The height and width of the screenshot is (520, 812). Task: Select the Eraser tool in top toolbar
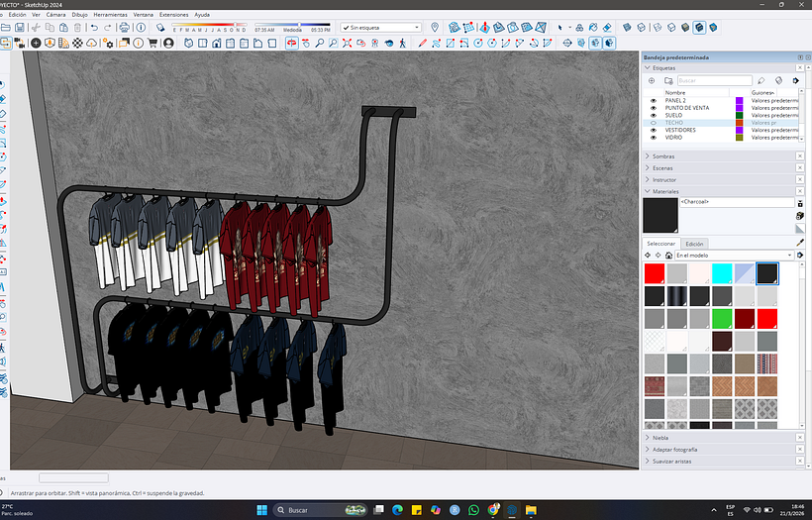click(x=607, y=28)
